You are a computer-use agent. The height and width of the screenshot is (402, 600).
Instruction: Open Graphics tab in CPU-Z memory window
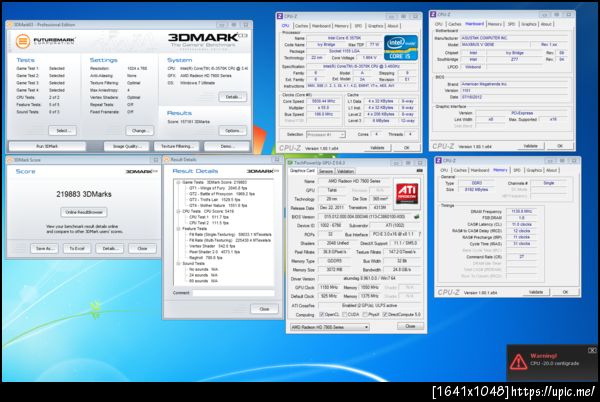tap(534, 170)
